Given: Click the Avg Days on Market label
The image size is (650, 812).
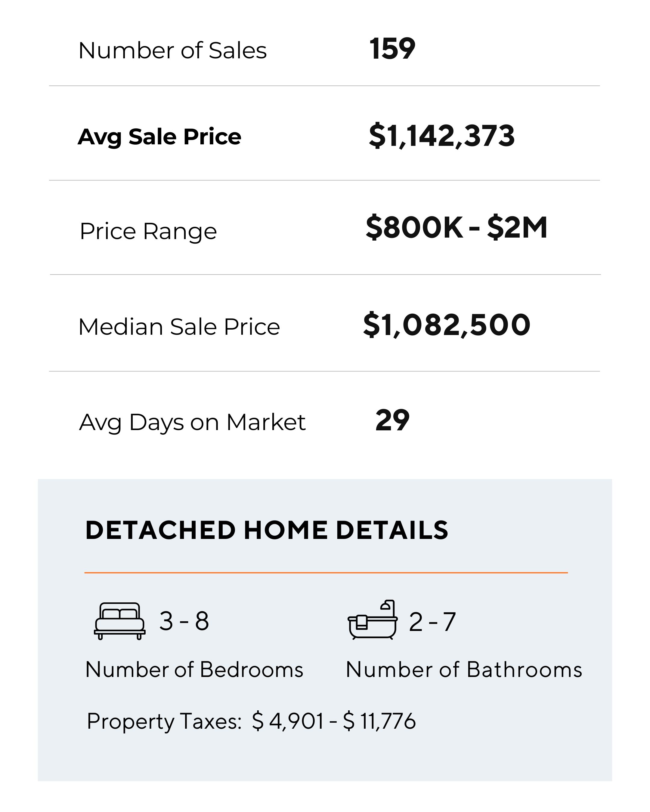Looking at the screenshot, I should tap(192, 422).
